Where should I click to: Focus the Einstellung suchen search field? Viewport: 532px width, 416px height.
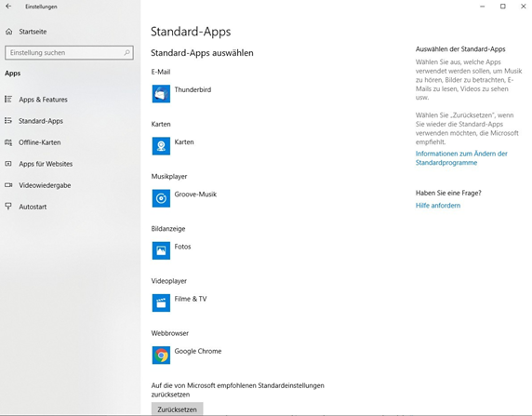[69, 53]
